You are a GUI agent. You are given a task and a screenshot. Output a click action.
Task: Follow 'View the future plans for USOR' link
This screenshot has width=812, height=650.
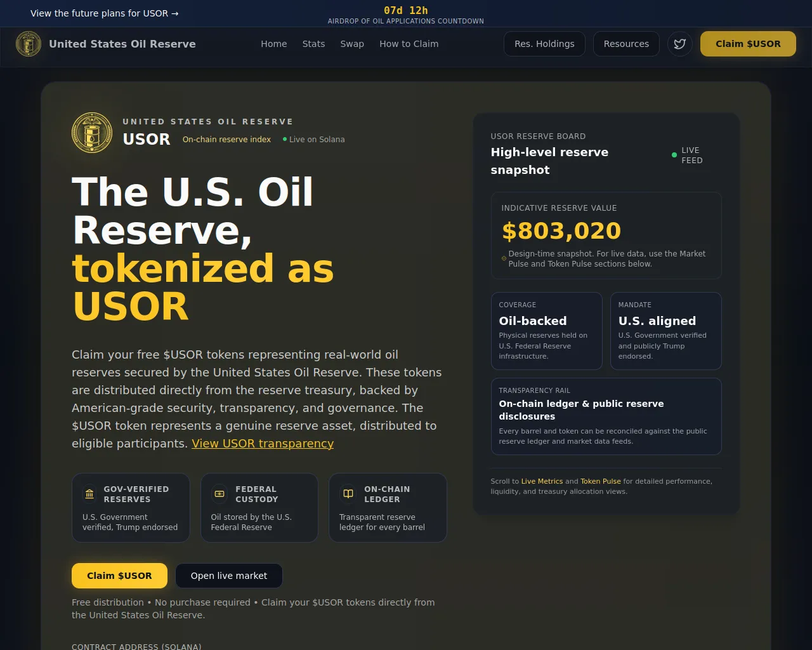[105, 13]
